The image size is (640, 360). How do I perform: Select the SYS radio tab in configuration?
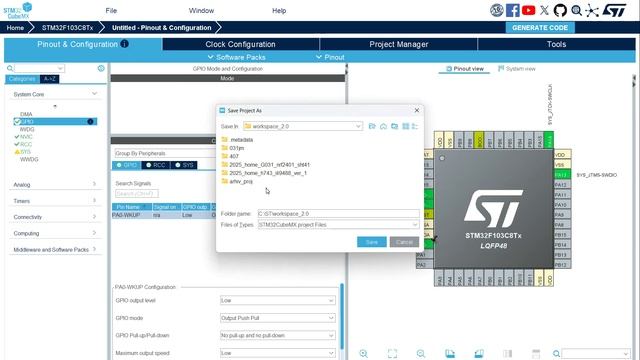[184, 165]
